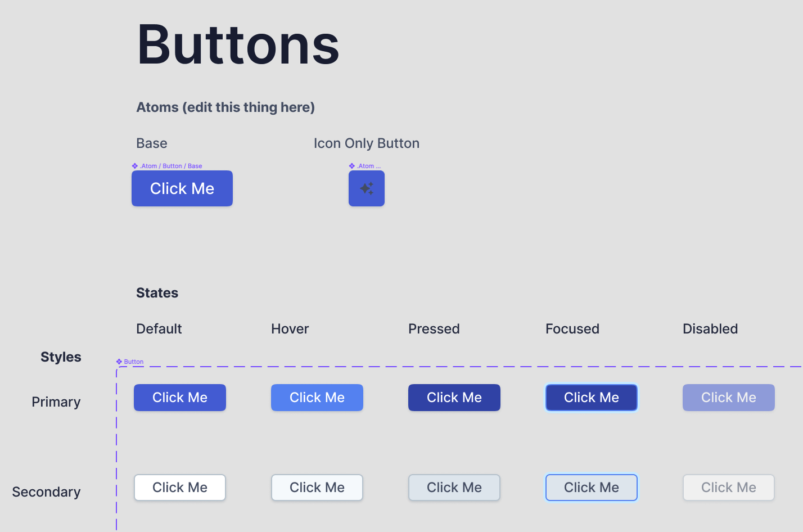Image resolution: width=803 pixels, height=532 pixels.
Task: Click the 'States' section heading
Action: click(157, 293)
